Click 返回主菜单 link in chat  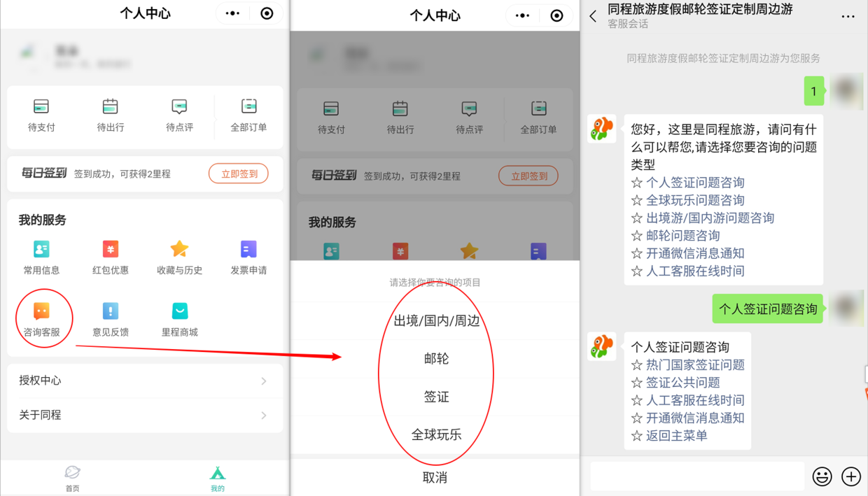[x=676, y=436]
